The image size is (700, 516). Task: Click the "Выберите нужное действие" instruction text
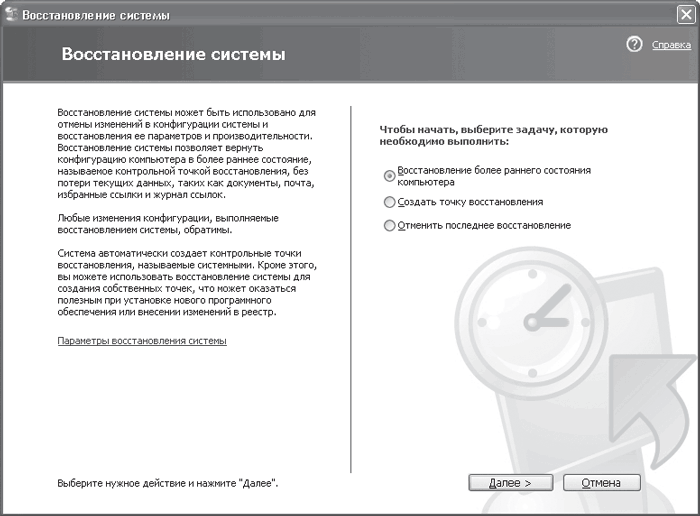point(167,483)
